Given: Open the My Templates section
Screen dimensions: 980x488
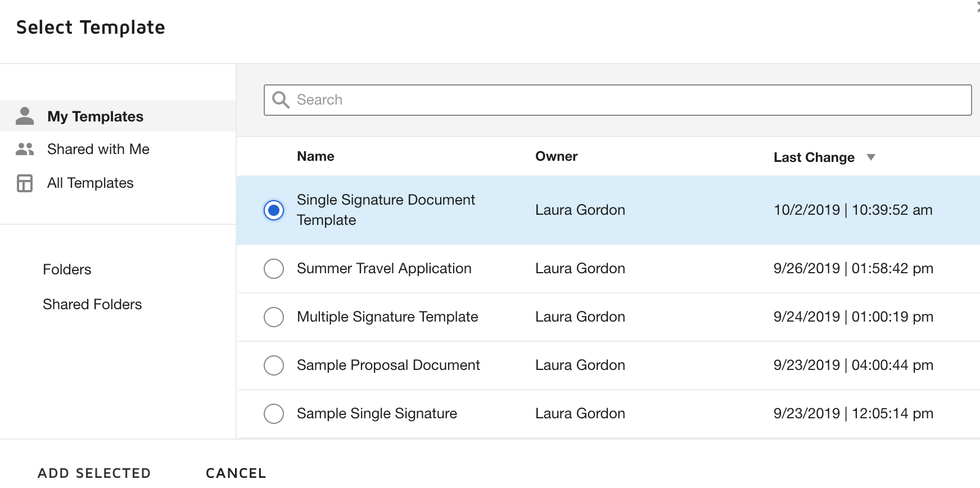Looking at the screenshot, I should 118,116.
